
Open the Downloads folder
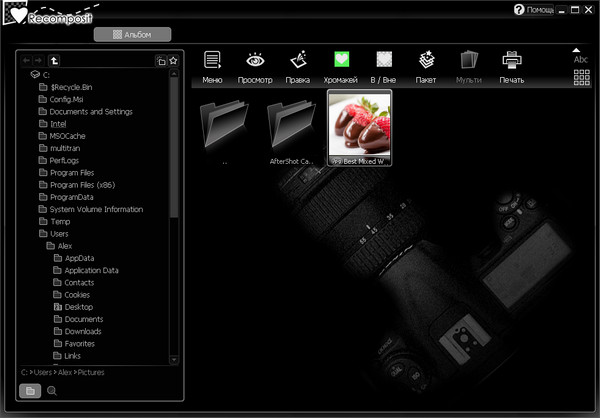[x=77, y=331]
